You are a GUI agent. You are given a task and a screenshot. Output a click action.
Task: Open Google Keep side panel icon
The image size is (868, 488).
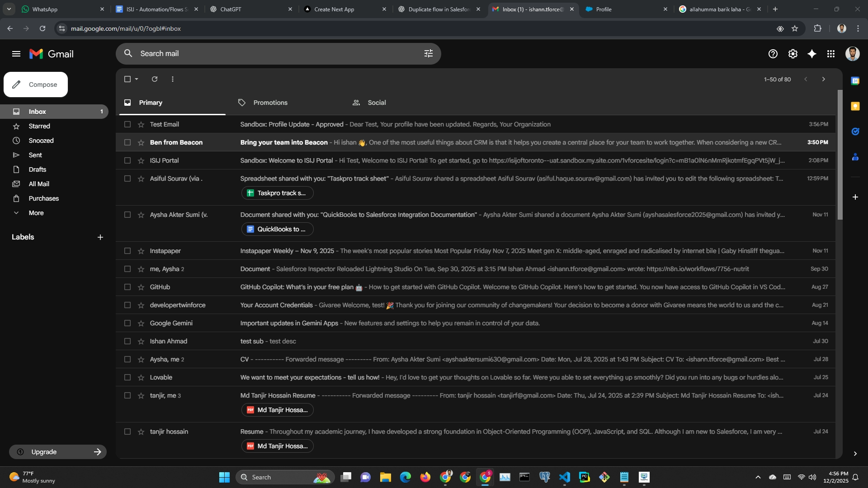[x=855, y=106]
